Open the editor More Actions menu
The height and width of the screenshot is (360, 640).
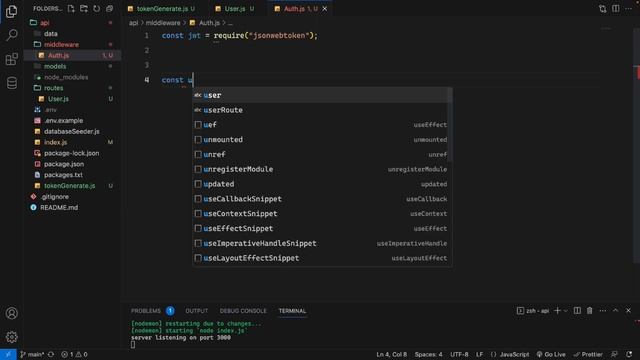point(629,9)
